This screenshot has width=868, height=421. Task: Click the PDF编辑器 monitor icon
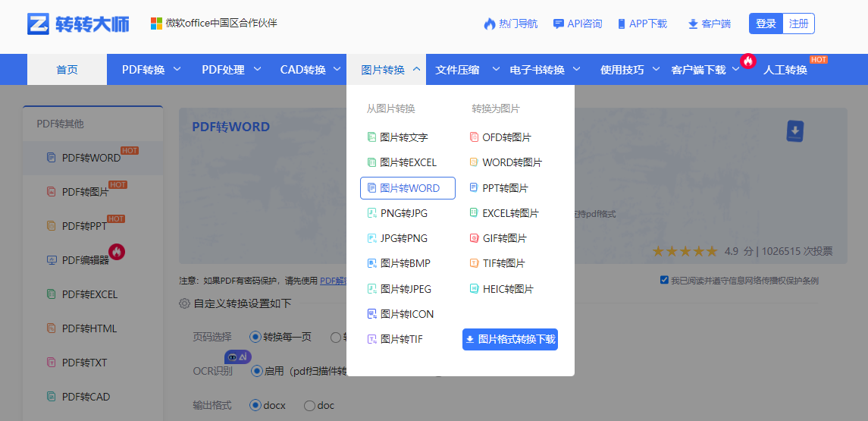click(52, 259)
